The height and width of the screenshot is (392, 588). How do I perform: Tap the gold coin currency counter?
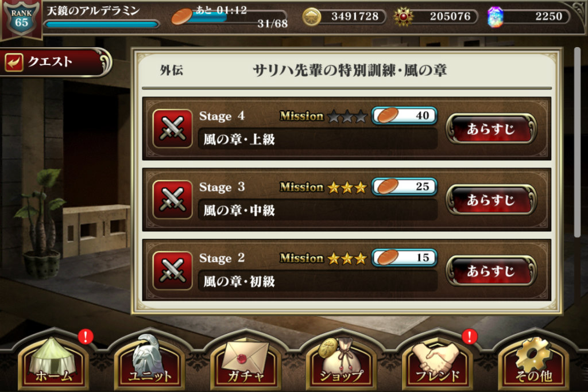point(344,17)
